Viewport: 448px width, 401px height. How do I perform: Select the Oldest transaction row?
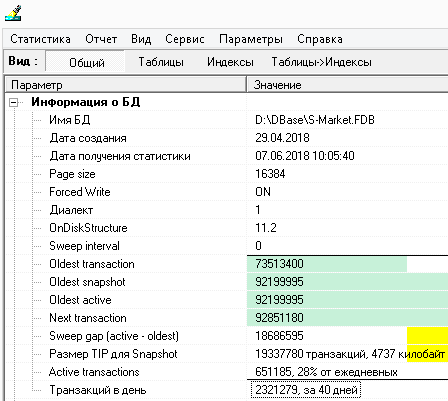point(227,264)
